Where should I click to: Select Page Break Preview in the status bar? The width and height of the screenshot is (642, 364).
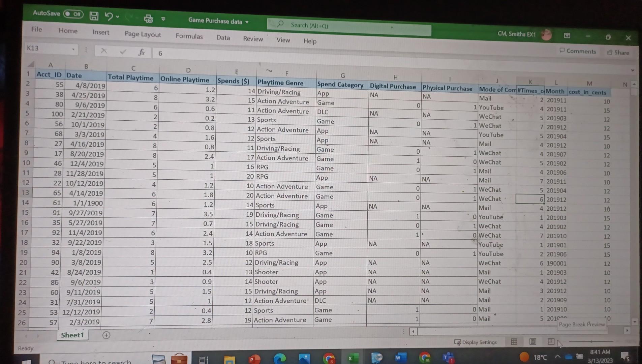tap(551, 342)
